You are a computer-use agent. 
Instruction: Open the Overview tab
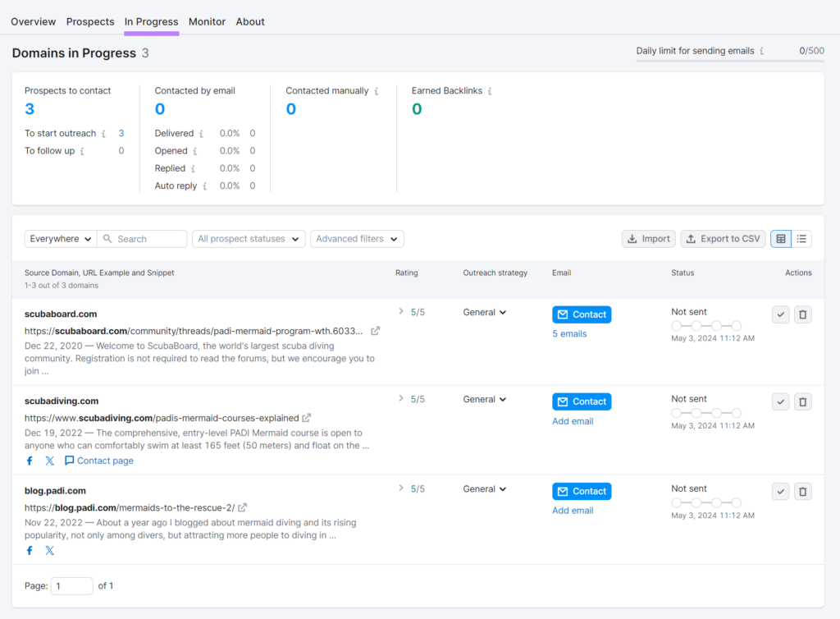pyautogui.click(x=33, y=22)
